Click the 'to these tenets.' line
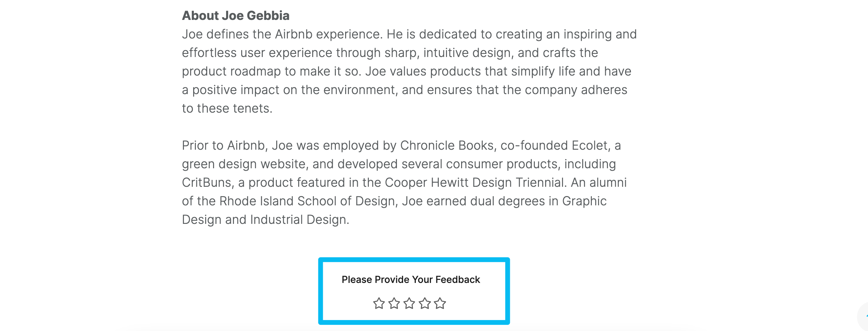Viewport: 868px width, 331px height. 227,109
